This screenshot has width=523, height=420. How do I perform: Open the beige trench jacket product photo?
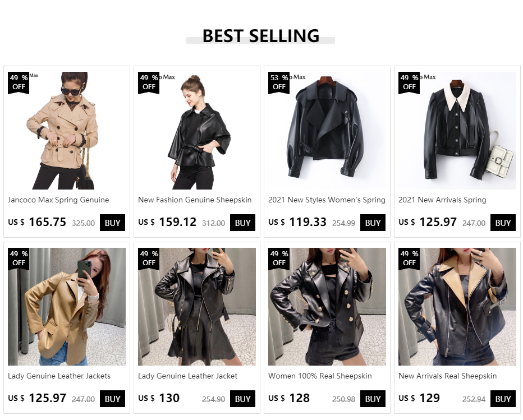click(x=67, y=131)
